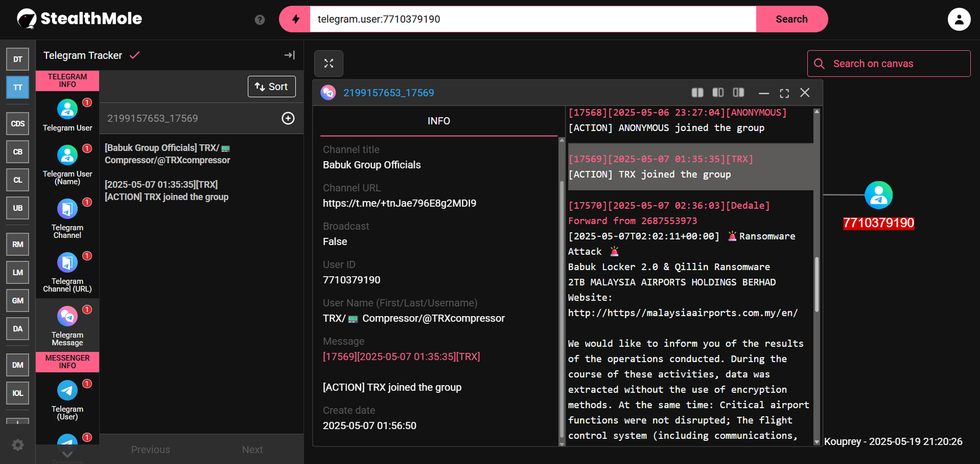Select the 7710379190 user node on canvas

(x=878, y=196)
